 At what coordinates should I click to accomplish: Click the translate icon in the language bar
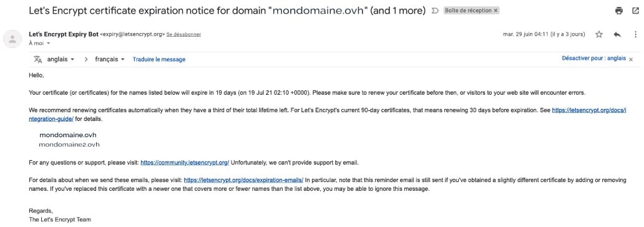pos(38,59)
